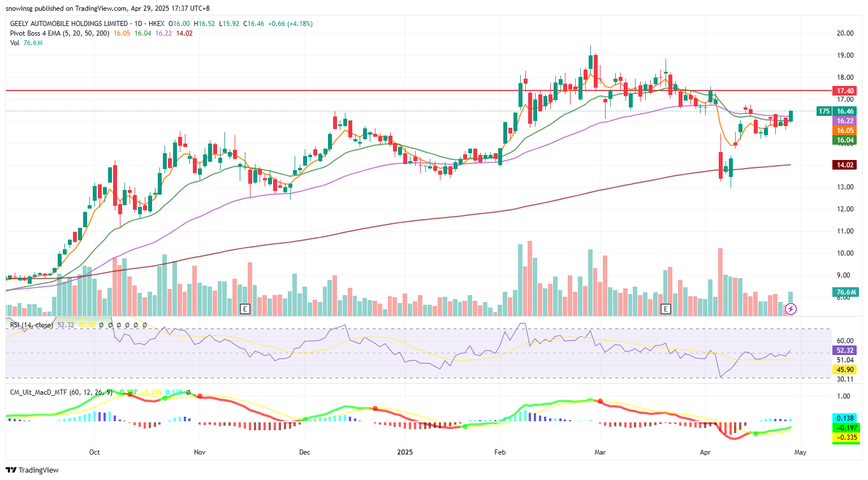Click the 175 label beside the price

coord(824,111)
